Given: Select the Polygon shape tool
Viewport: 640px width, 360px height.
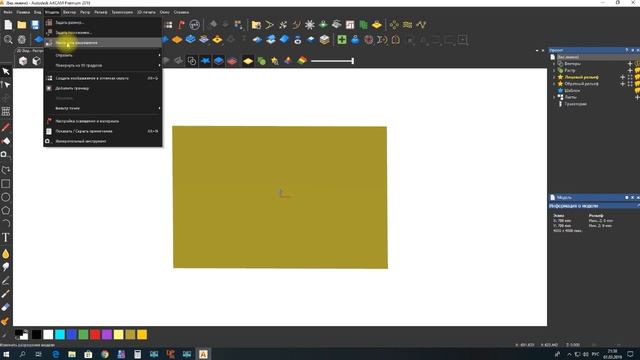Looking at the screenshot, I should click(6, 211).
